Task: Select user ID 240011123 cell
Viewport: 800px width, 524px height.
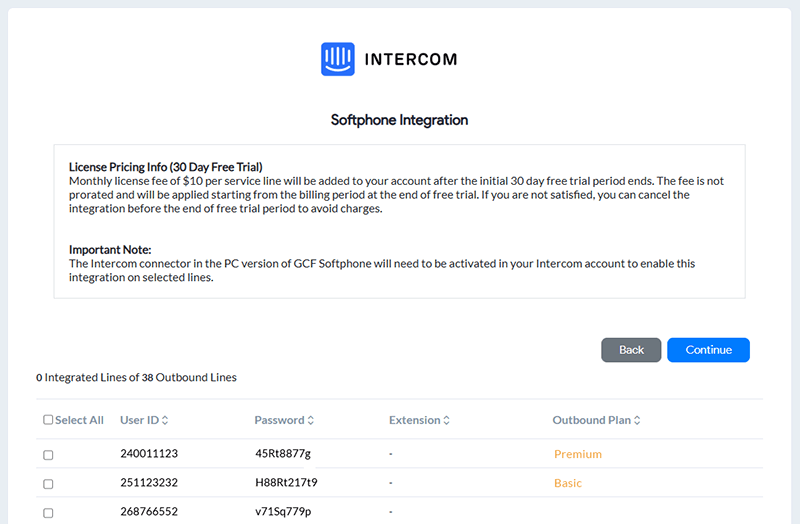Action: pyautogui.click(x=149, y=454)
